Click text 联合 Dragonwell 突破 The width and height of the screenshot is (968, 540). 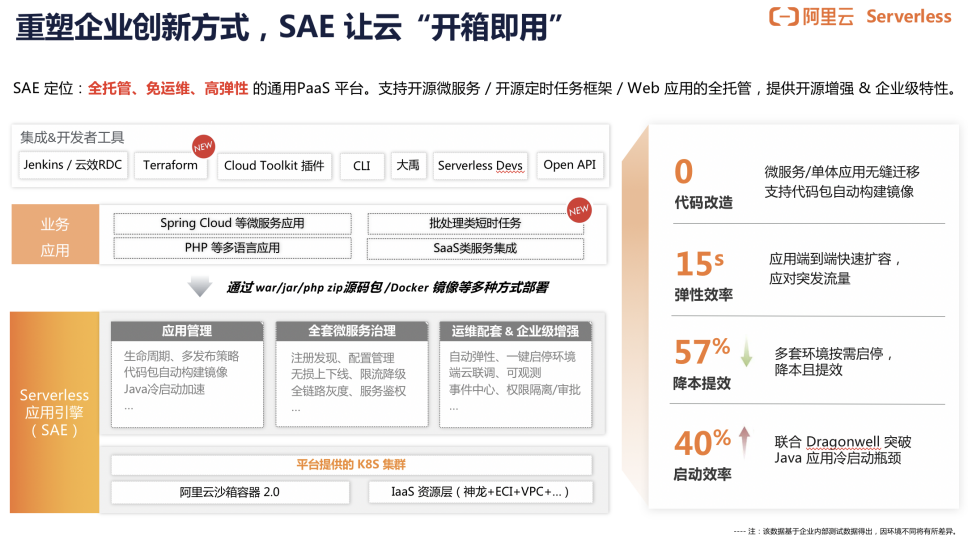pyautogui.click(x=843, y=442)
